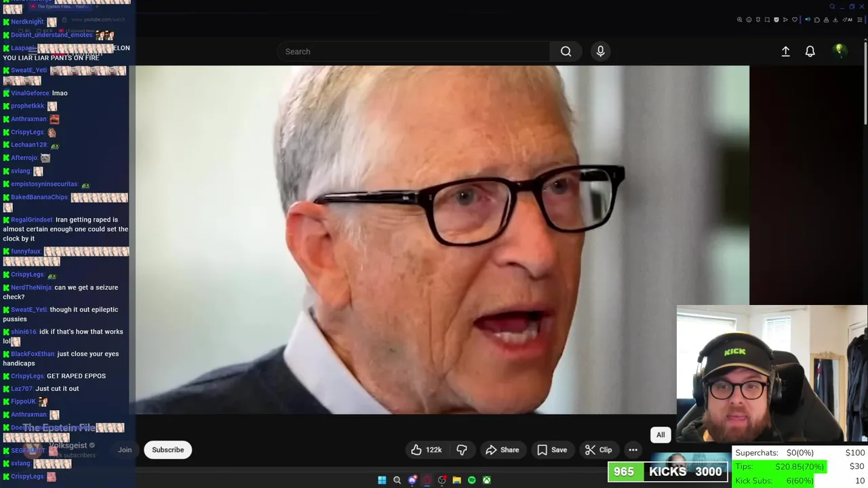
Task: Open File Explorer from taskbar
Action: point(457,480)
